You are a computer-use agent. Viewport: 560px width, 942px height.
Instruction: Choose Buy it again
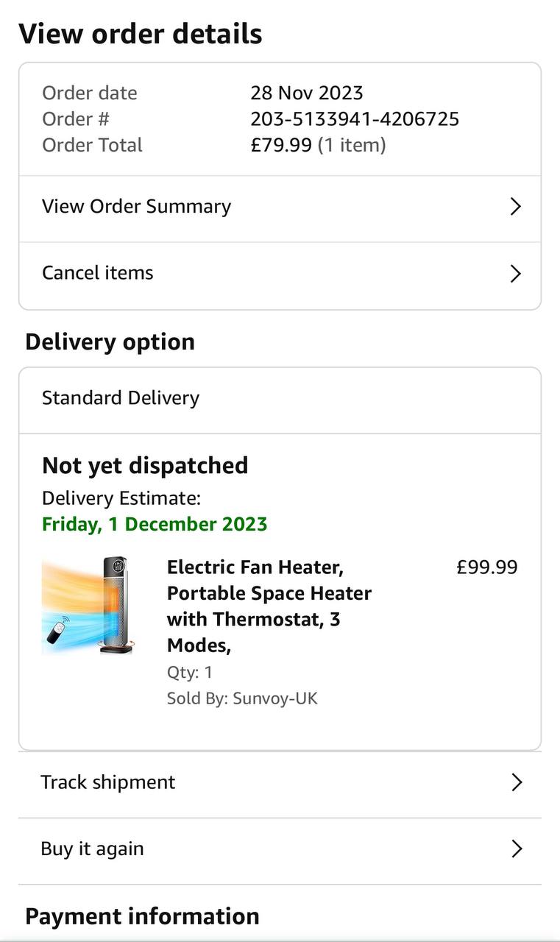click(92, 849)
